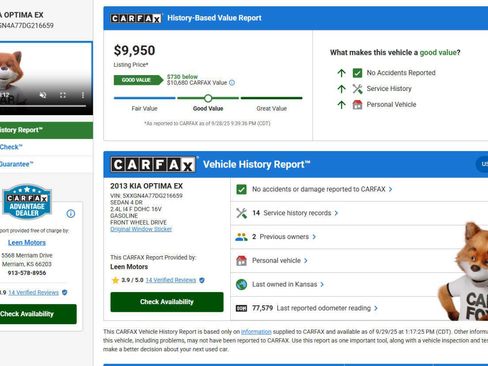Image resolution: width=488 pixels, height=366 pixels.
Task: Click the dealer phone number 913-578-8956
Action: click(x=27, y=273)
